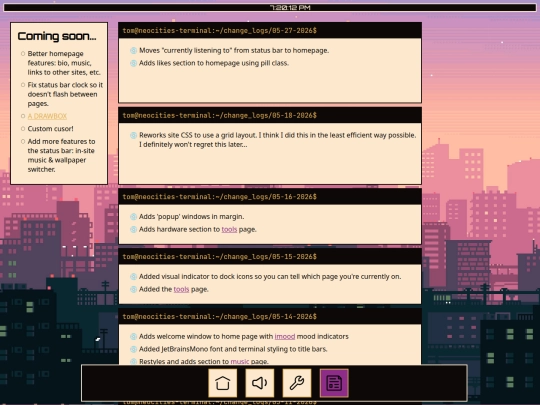Click the 05-14-2026 terminal title bar
540x405 pixels.
coord(270,316)
